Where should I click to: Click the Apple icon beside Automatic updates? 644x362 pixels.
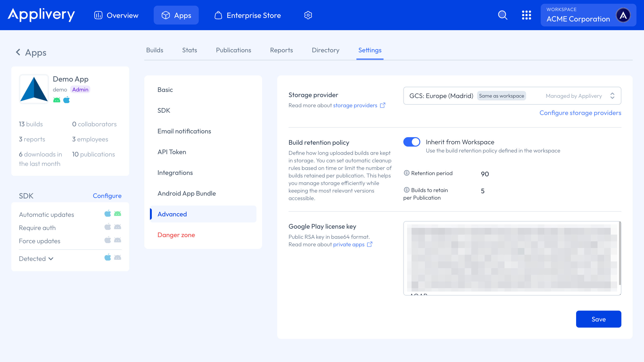107,214
